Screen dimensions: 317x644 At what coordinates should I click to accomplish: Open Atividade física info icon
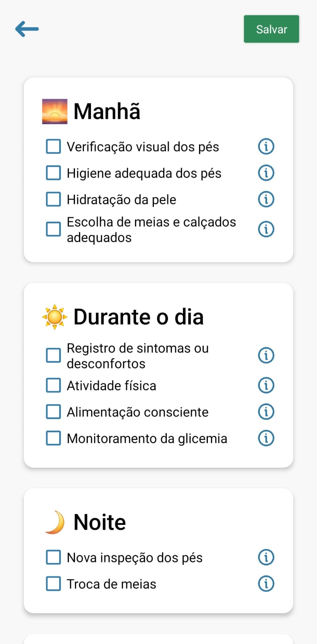pyautogui.click(x=266, y=385)
